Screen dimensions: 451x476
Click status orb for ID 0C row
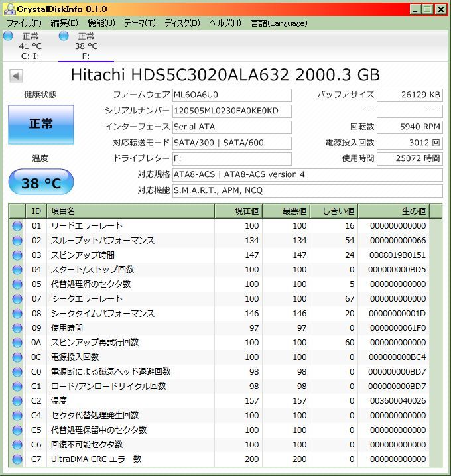pos(17,357)
